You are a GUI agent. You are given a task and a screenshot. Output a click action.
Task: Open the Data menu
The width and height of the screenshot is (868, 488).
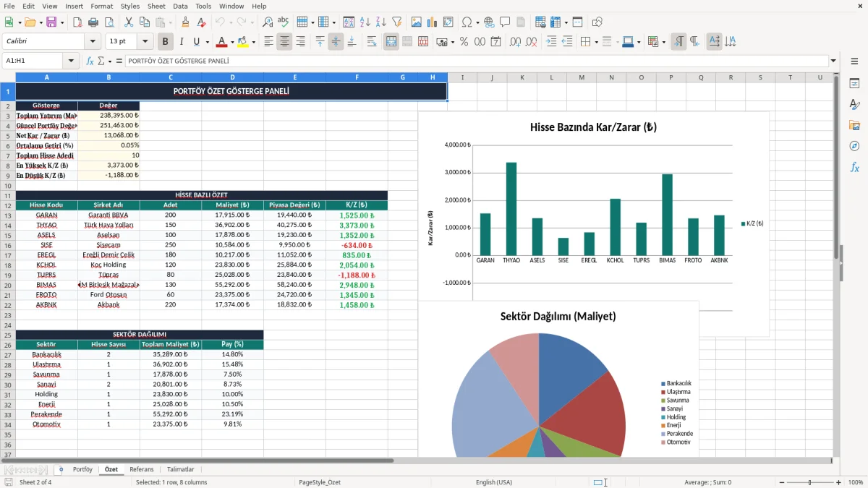pos(180,6)
